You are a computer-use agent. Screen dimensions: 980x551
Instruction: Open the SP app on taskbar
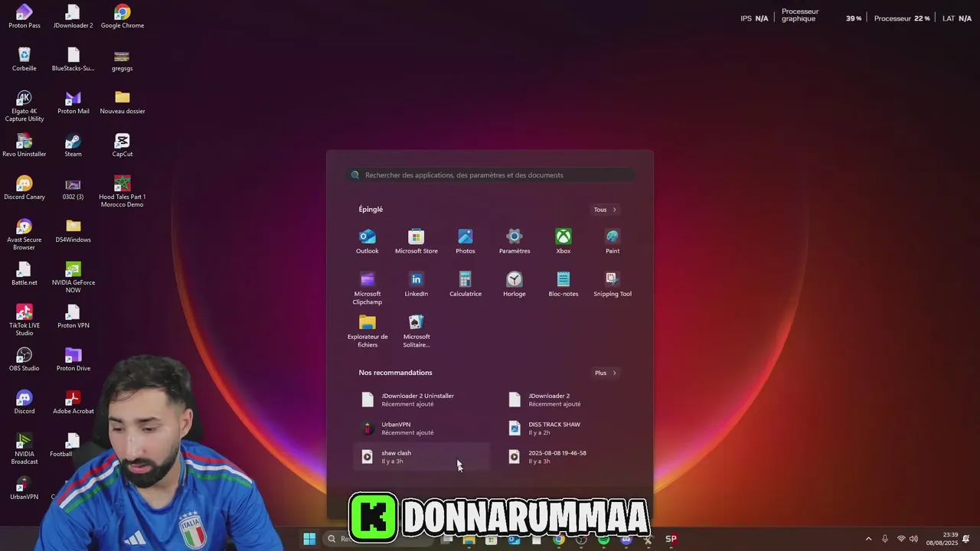click(671, 539)
